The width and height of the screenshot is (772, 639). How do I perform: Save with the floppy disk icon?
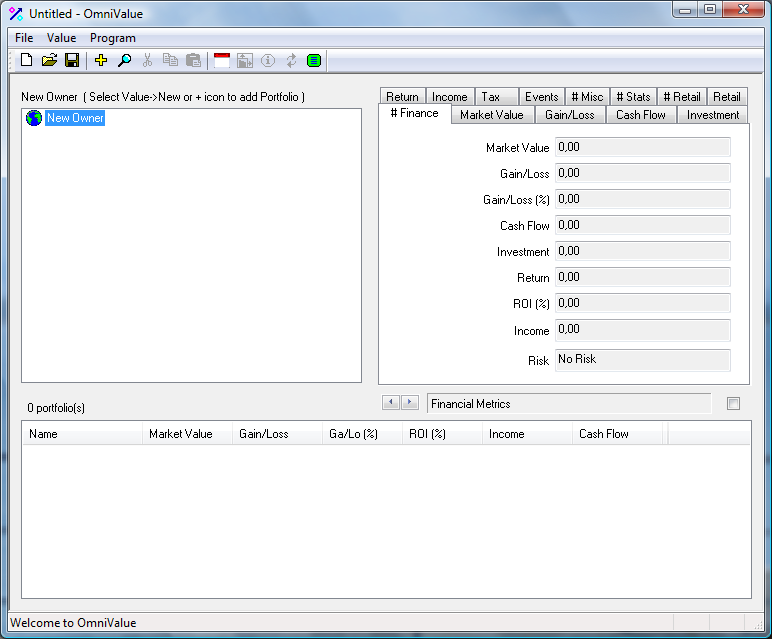pyautogui.click(x=72, y=61)
